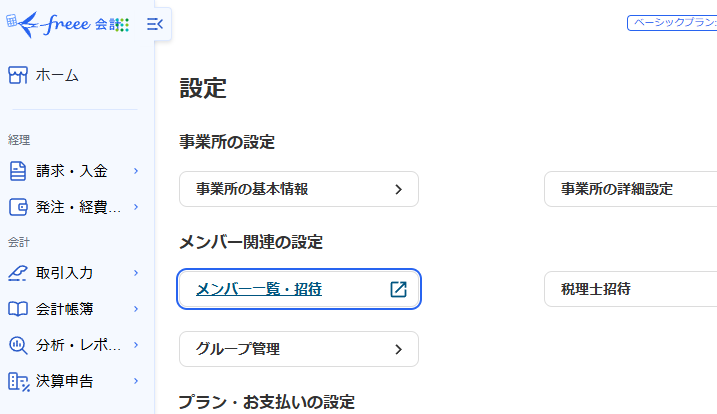
Task: Click the ベーシックプラン badge
Action: [x=672, y=22]
